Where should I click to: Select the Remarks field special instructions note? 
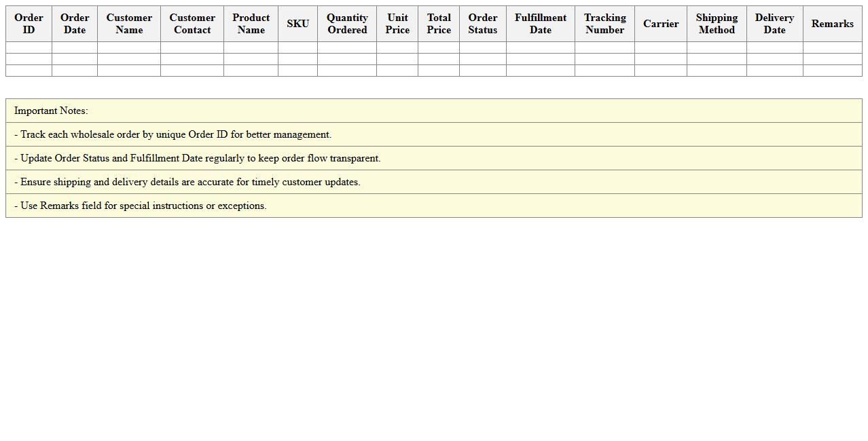[x=433, y=206]
